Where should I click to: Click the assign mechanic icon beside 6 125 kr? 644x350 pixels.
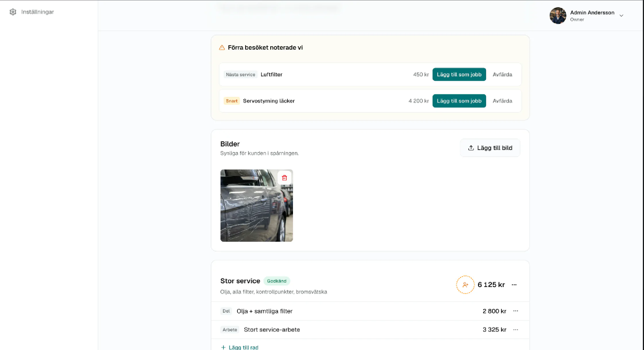click(465, 285)
